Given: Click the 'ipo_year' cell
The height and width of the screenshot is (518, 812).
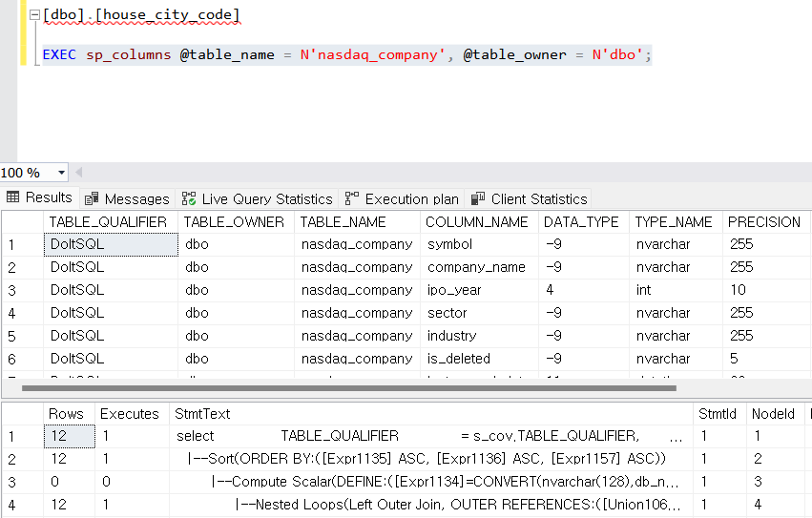Looking at the screenshot, I should coord(480,290).
